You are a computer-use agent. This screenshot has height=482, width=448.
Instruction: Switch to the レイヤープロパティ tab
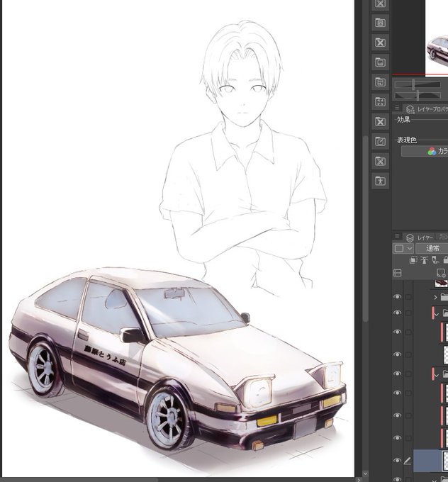click(427, 109)
